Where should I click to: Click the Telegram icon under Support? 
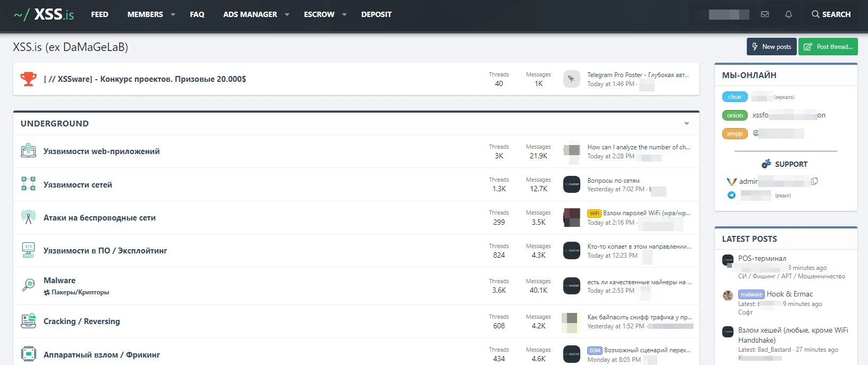click(x=731, y=195)
